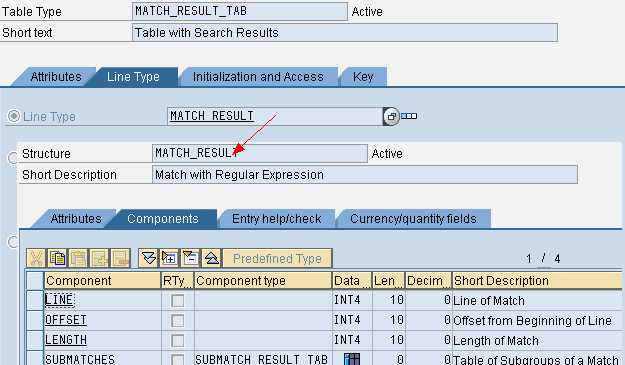Click the Structure name field
The image size is (625, 365).
(259, 153)
